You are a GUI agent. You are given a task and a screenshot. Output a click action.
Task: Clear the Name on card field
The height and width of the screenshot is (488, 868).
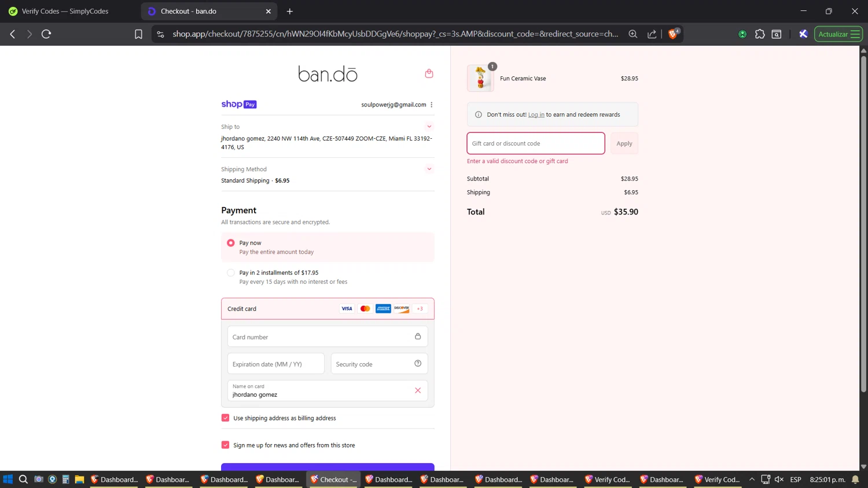point(418,390)
